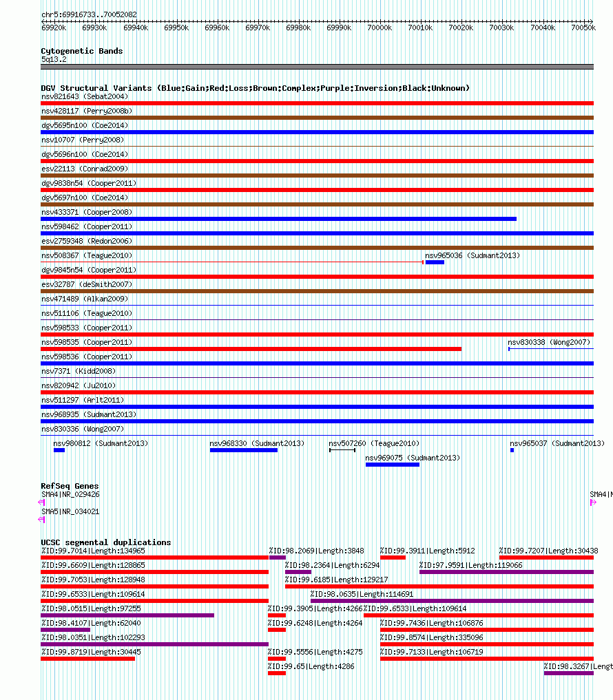Select variant nsv969075 (Sudmant2013) label
This screenshot has width=613, height=700.
pyautogui.click(x=413, y=458)
